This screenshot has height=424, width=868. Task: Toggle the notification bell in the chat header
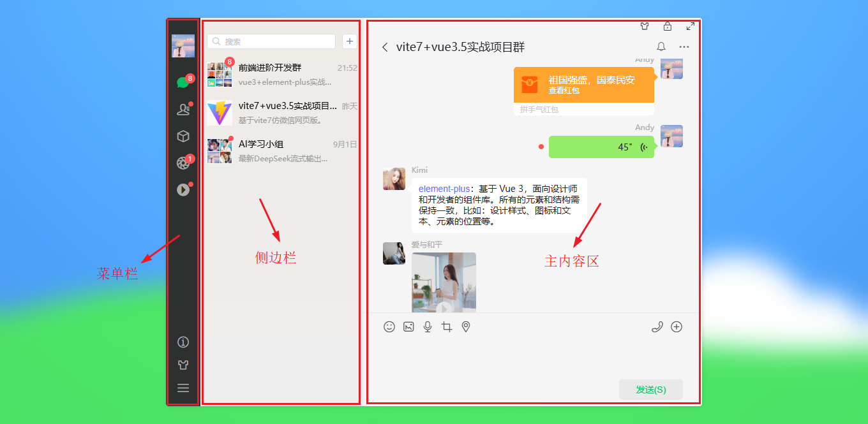tap(661, 47)
